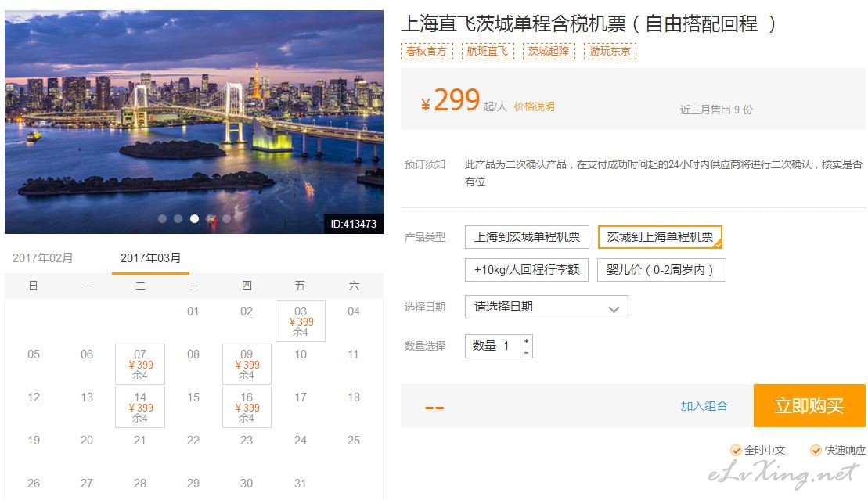
Task: Select the 茨城到上海单程机票 product type
Action: [660, 237]
